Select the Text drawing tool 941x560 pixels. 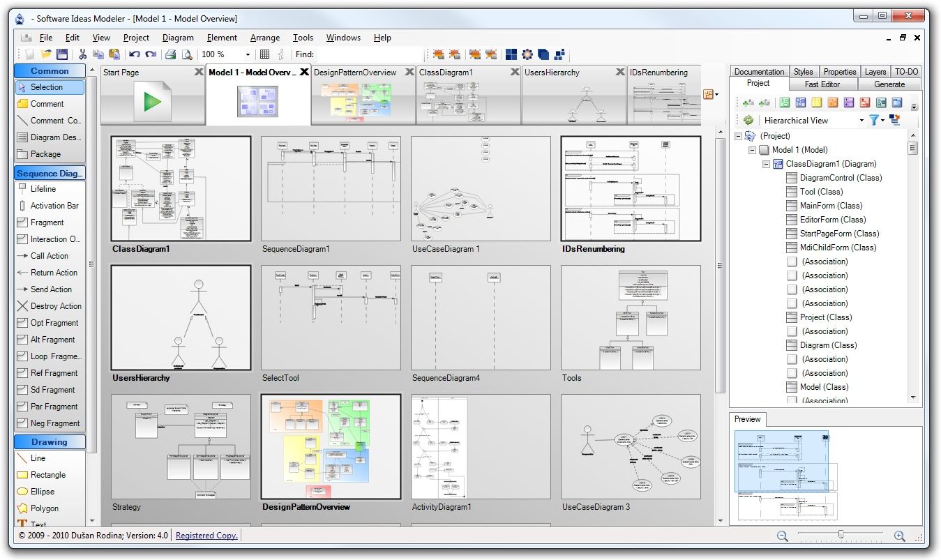47,523
